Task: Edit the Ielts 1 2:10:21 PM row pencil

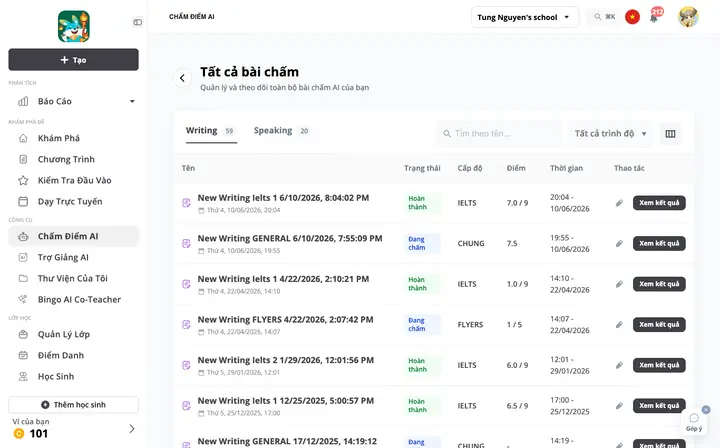Action: click(619, 284)
